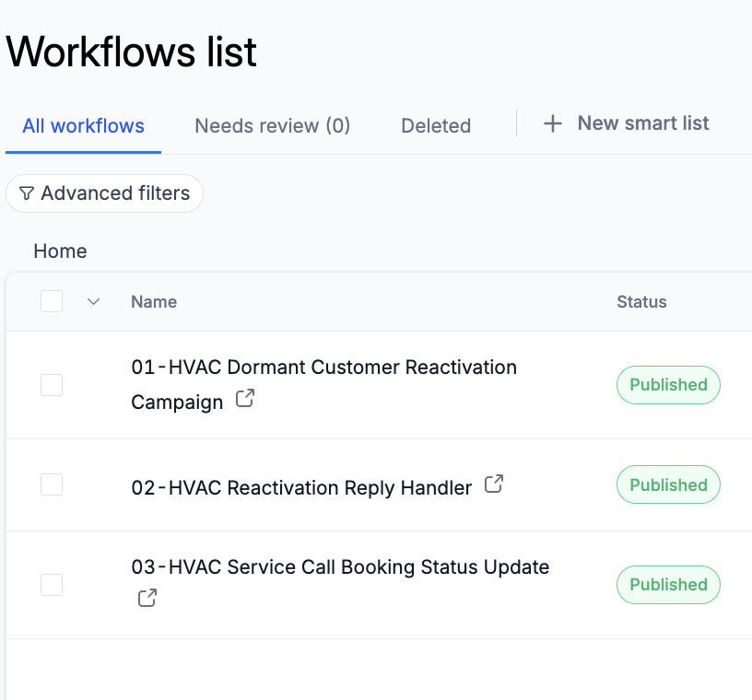Open 01-HVAC Dormant Customer Reactivation Campaign workflow
Image resolution: width=752 pixels, height=700 pixels.
323,384
